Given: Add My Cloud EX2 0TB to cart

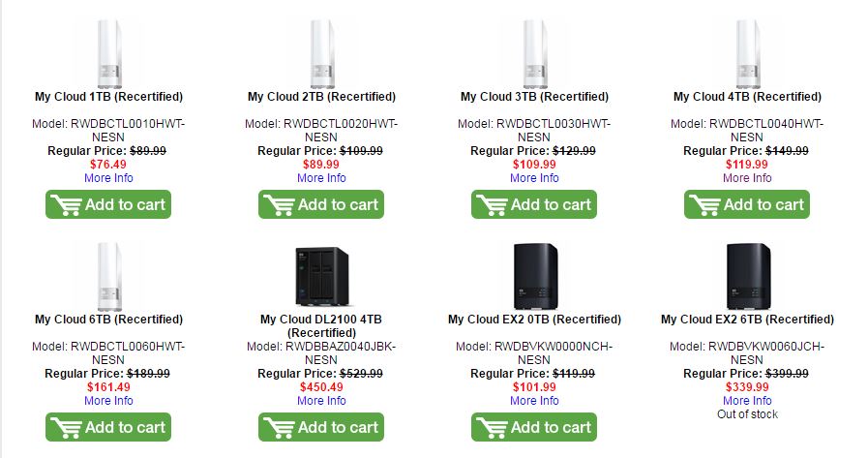Looking at the screenshot, I should coord(534,427).
